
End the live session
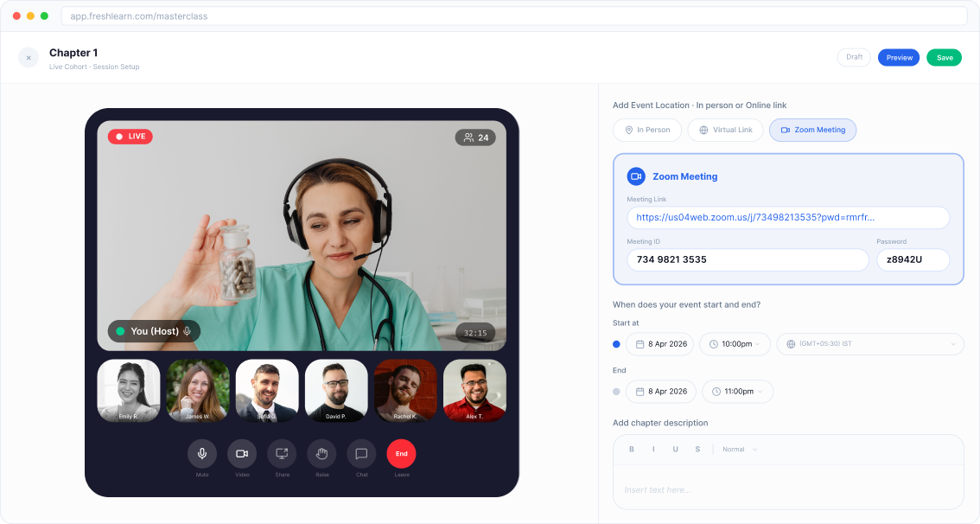(401, 453)
